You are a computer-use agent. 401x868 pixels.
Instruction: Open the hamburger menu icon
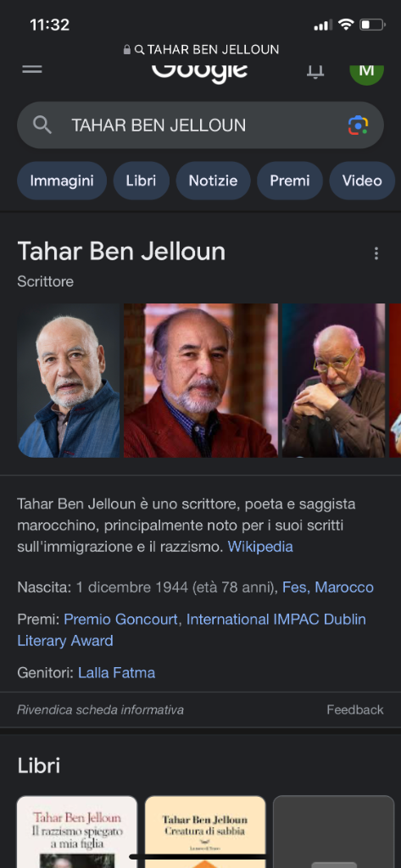point(32,70)
